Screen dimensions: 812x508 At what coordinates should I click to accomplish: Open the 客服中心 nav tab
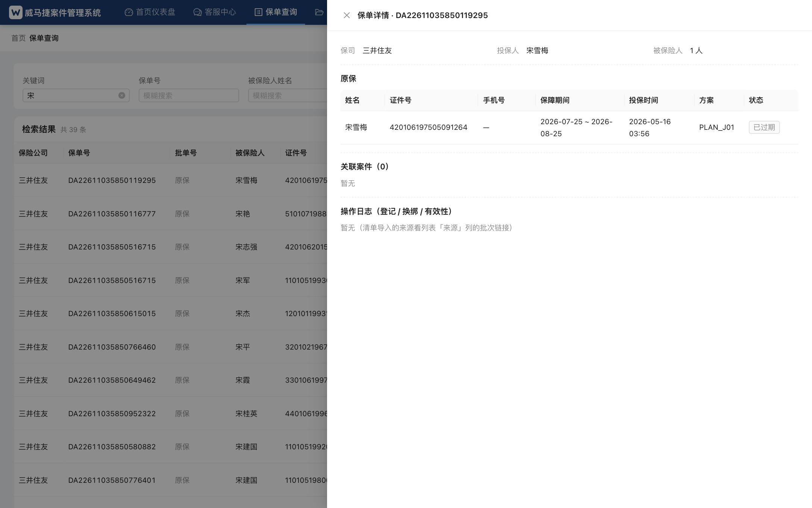(x=215, y=12)
